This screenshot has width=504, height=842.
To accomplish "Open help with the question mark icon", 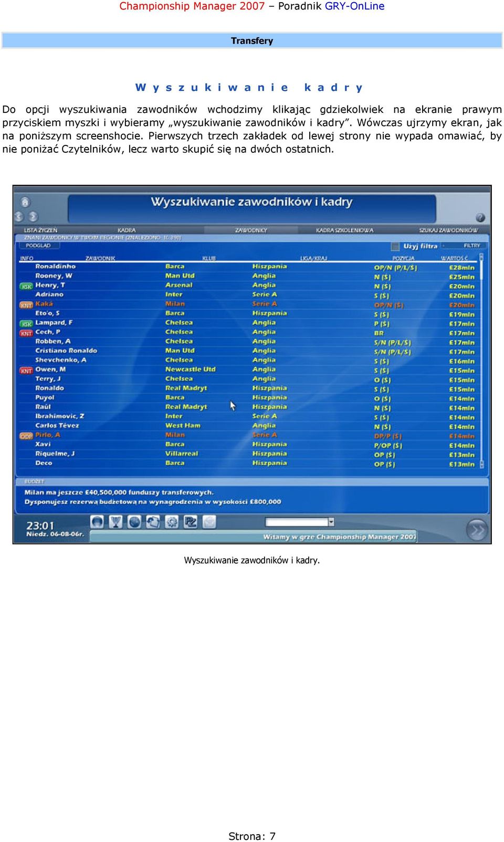I will point(480,217).
